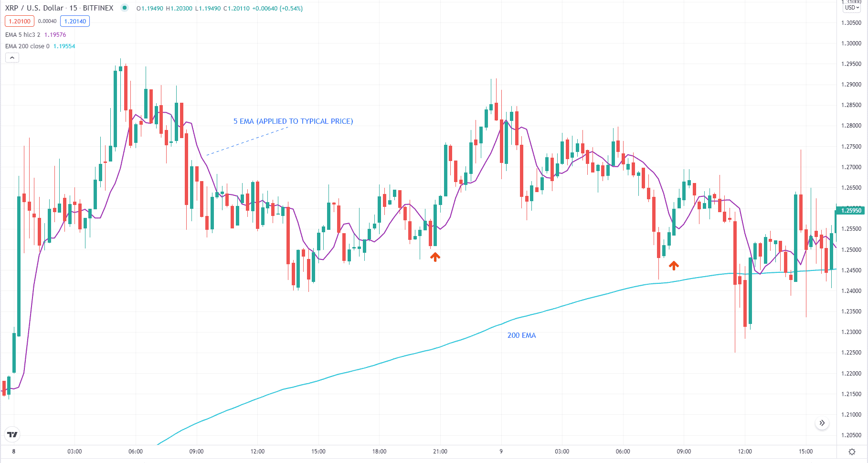The image size is (868, 463).
Task: Click the 21:00 time axis label
Action: point(440,452)
